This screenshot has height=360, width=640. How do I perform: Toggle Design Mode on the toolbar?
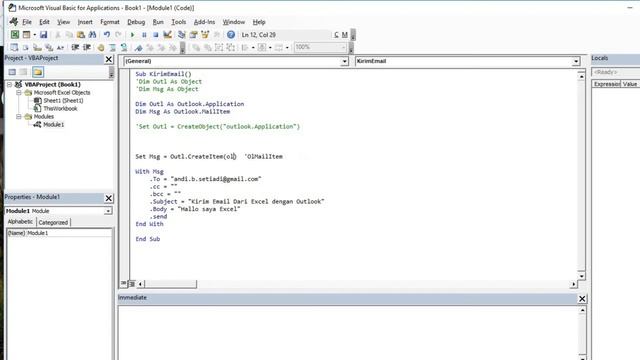tap(167, 35)
